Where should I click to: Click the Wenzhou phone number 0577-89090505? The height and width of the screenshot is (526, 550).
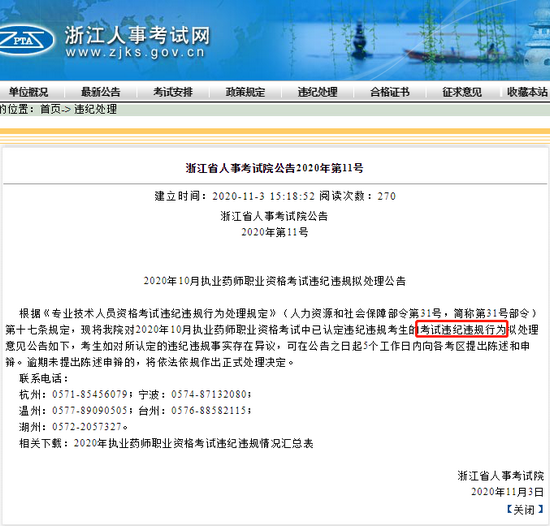90,411
